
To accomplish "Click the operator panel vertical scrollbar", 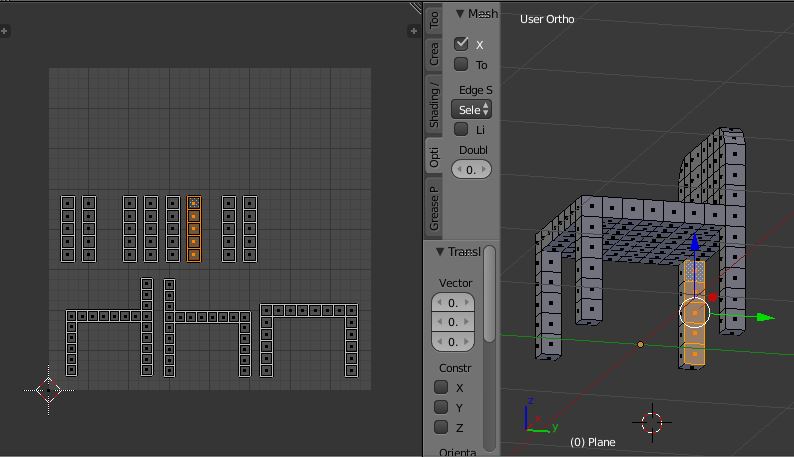I will [x=489, y=294].
